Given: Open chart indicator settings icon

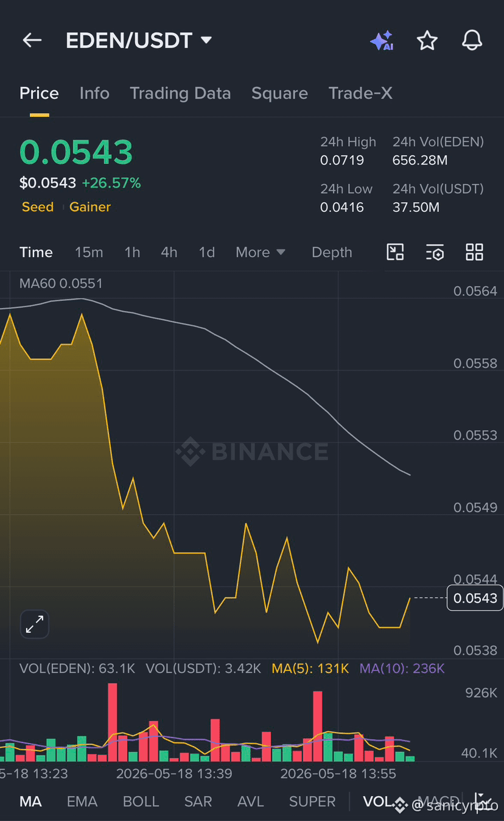Looking at the screenshot, I should (435, 252).
